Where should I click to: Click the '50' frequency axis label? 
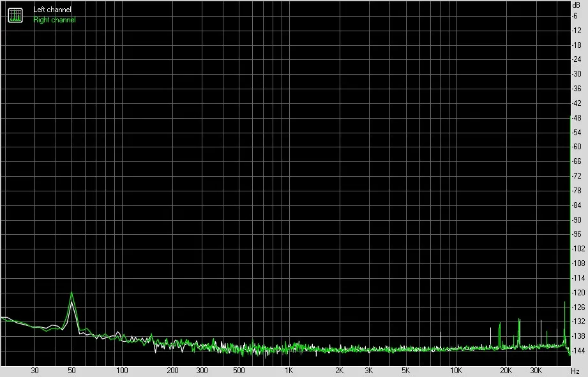(72, 371)
